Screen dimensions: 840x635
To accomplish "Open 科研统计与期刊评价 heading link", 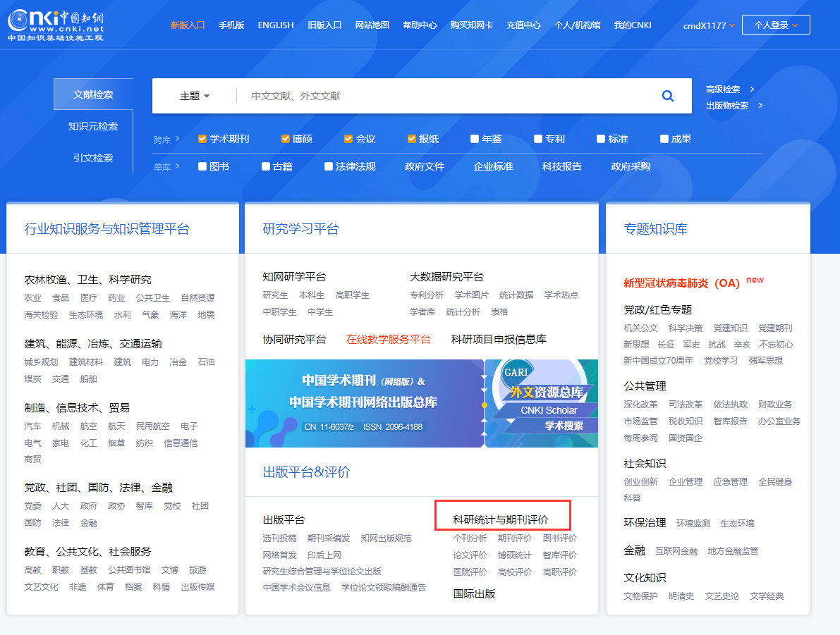I will click(501, 520).
